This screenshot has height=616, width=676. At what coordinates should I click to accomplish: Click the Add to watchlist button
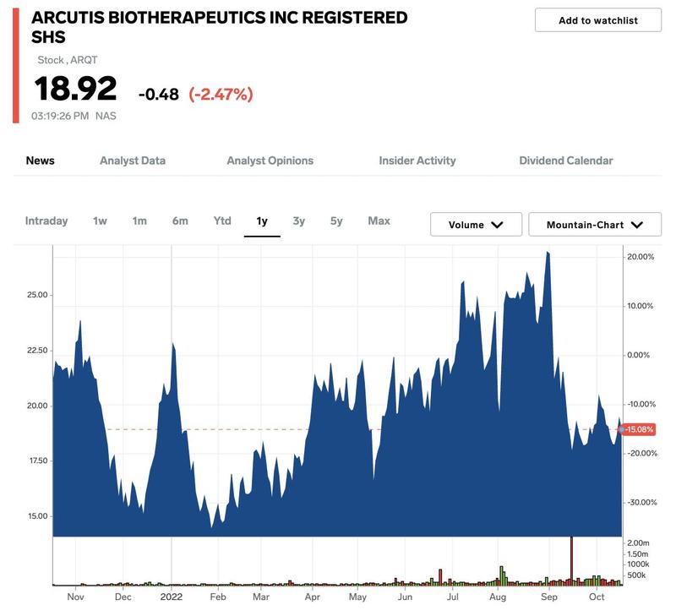(x=598, y=20)
